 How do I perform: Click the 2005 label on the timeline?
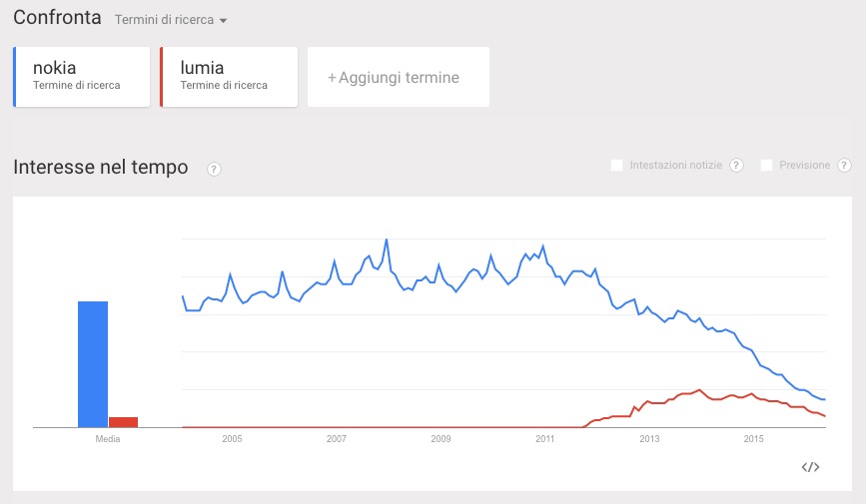(232, 438)
